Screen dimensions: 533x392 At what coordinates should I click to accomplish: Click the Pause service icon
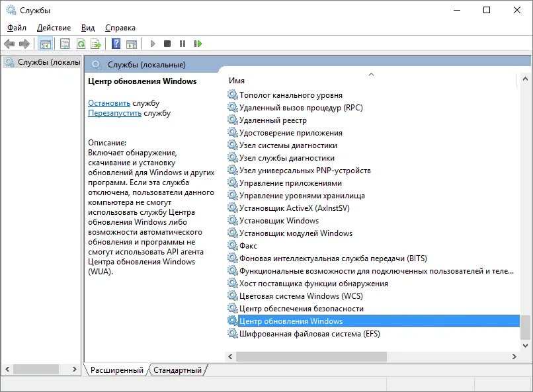tap(183, 44)
